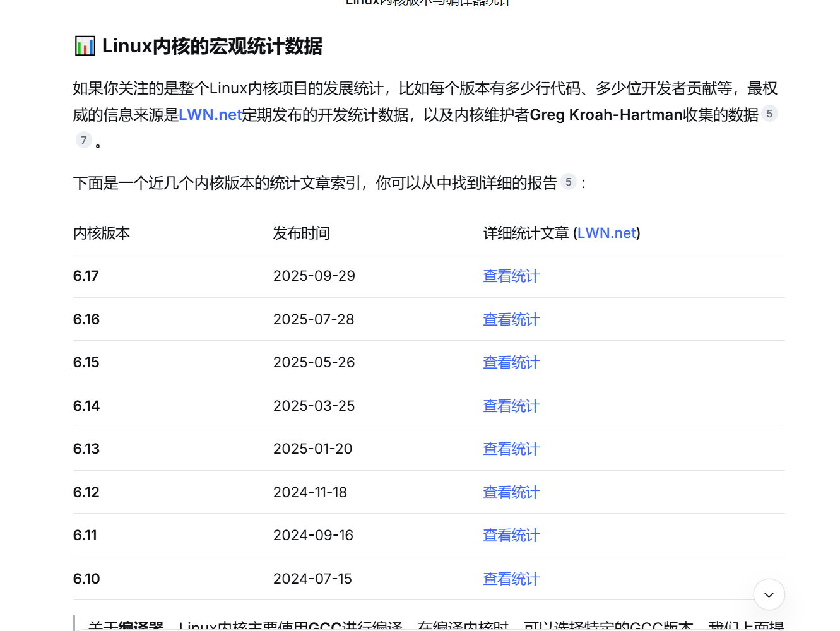Open LWN.net link in the paragraph text
Image resolution: width=840 pixels, height=631 pixels.
click(x=210, y=115)
